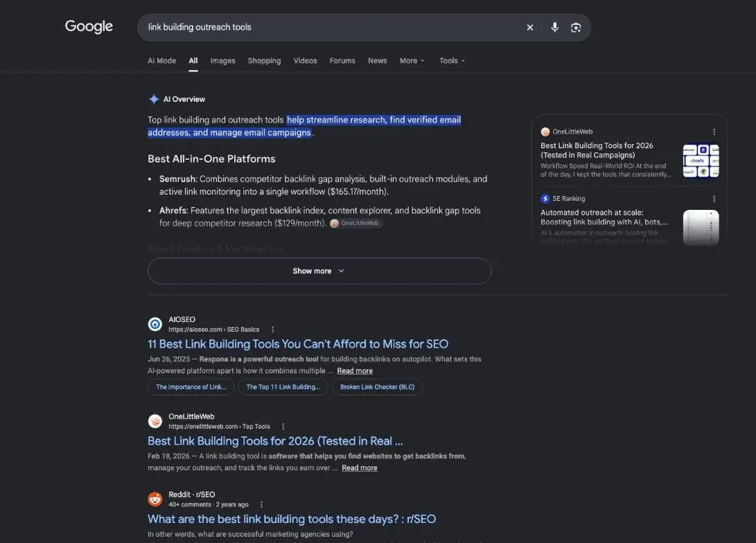Click the Google logo

[x=89, y=26]
